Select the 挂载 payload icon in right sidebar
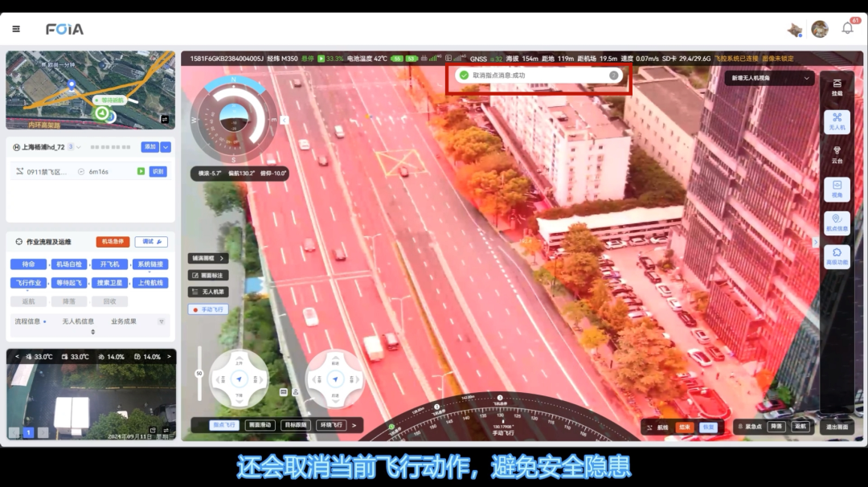This screenshot has height=487, width=868. pyautogui.click(x=837, y=87)
